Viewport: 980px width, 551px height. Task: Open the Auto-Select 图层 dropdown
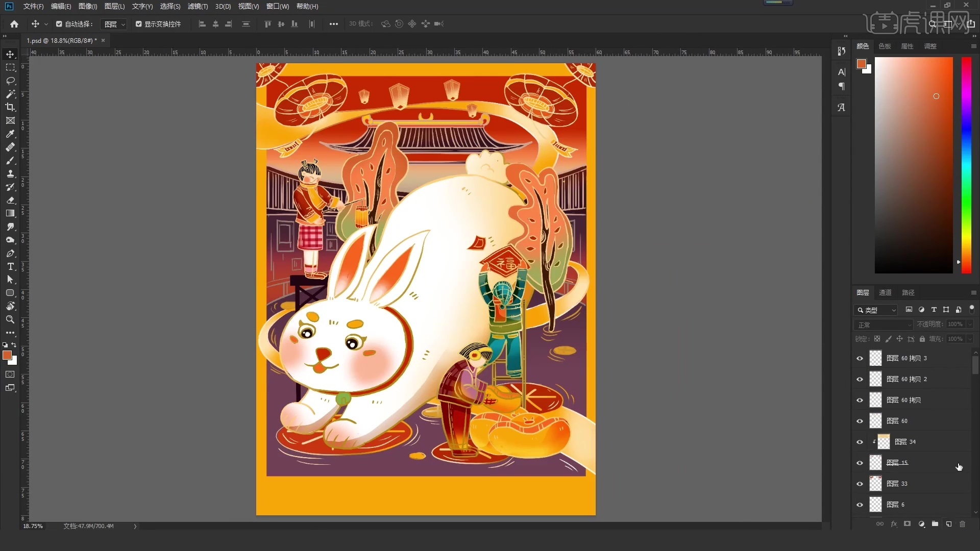(x=114, y=24)
